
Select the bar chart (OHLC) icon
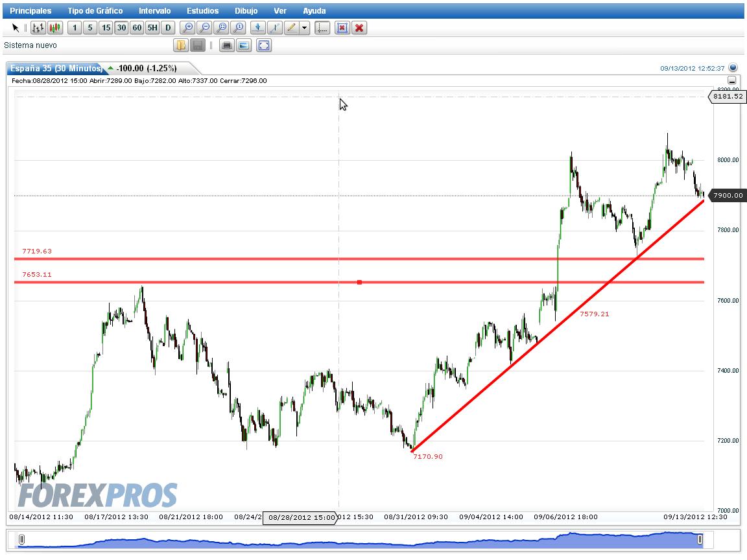38,28
